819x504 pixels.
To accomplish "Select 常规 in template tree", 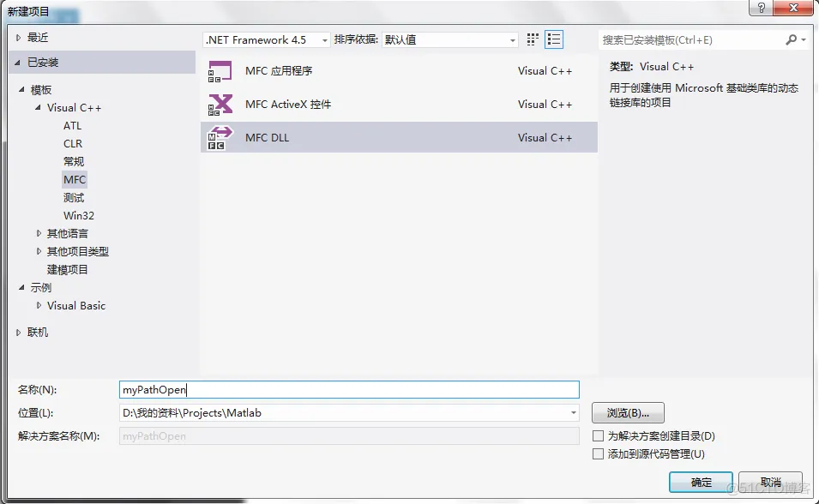I will [74, 161].
